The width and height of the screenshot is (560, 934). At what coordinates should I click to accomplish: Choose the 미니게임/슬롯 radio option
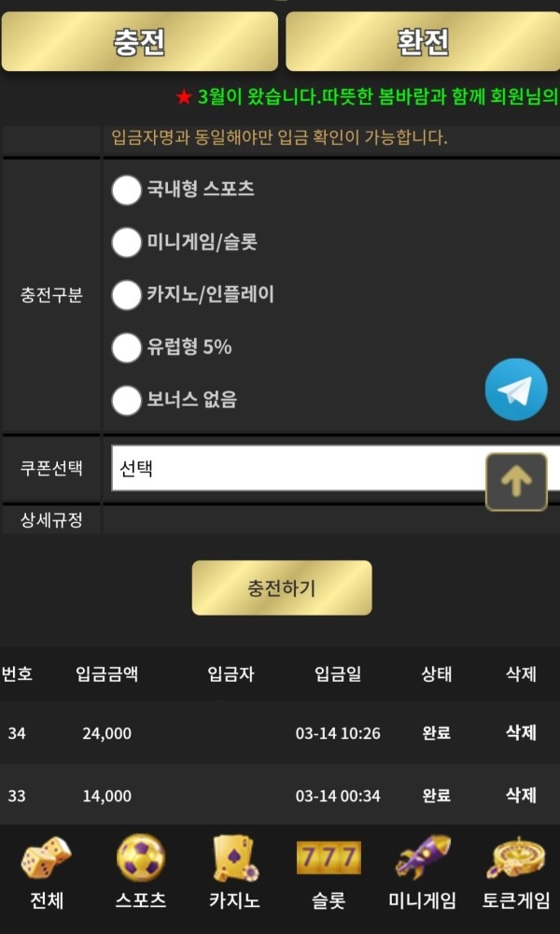[124, 243]
